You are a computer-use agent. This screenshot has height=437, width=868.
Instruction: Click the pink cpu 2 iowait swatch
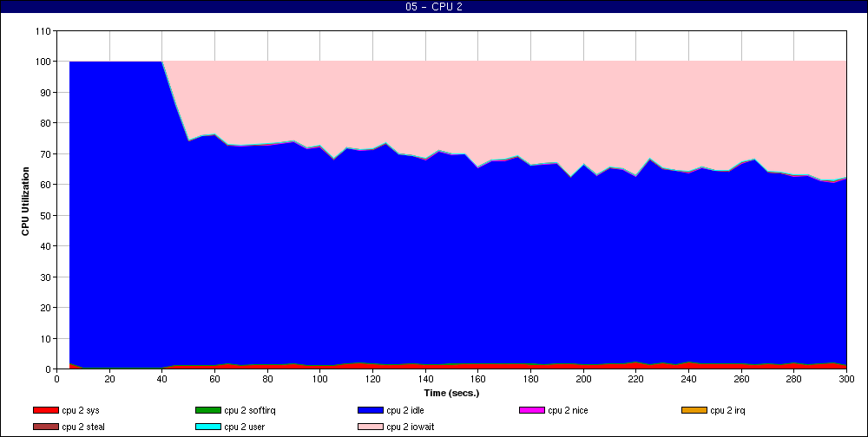pyautogui.click(x=371, y=427)
